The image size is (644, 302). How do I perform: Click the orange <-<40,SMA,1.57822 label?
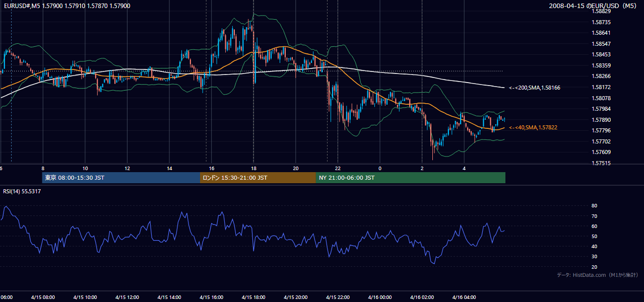click(x=533, y=128)
